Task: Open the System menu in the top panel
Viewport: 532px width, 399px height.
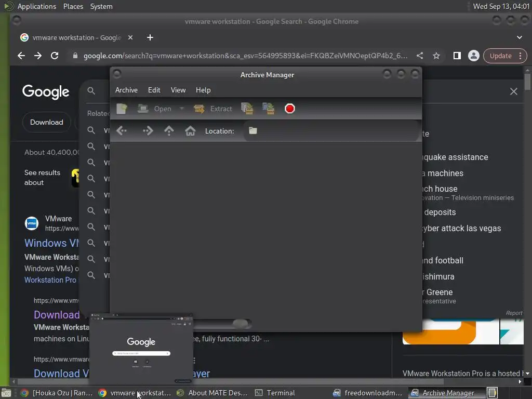Action: (x=101, y=6)
